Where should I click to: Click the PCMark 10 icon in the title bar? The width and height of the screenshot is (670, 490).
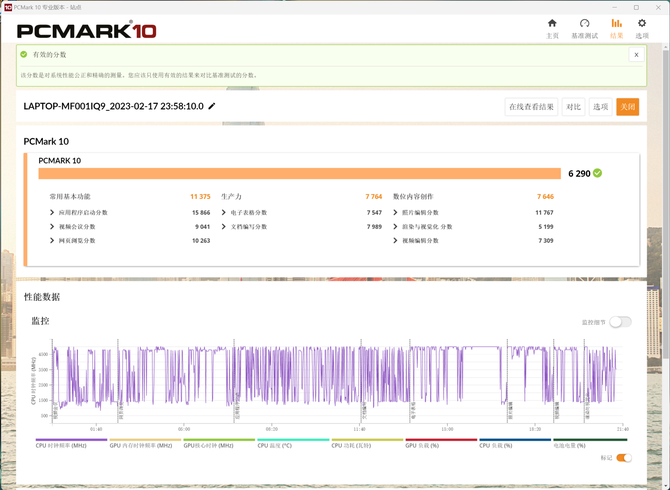click(8, 7)
